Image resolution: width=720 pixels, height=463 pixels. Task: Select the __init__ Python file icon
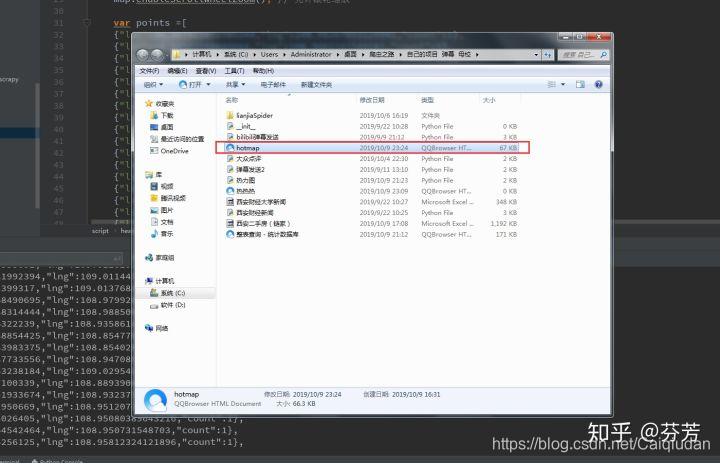tap(230, 126)
